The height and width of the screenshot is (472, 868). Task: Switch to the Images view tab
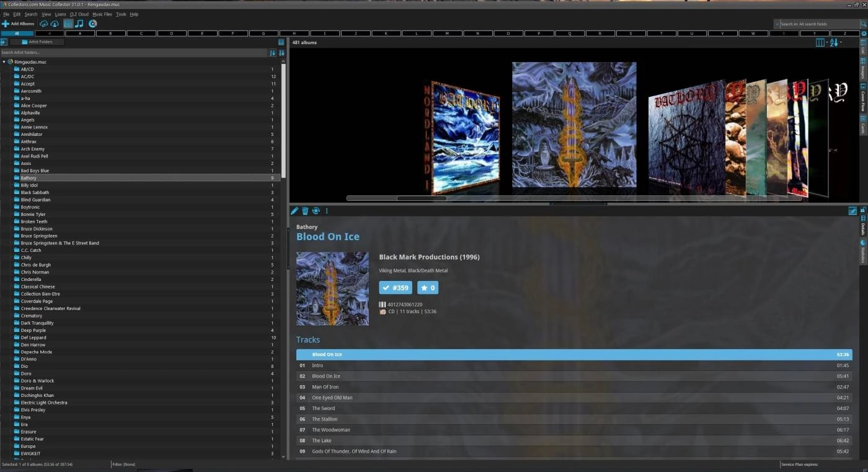click(x=863, y=69)
